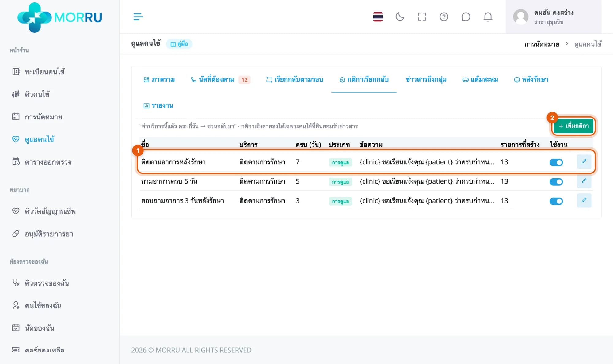Open help question mark icon
The height and width of the screenshot is (364, 613).
point(444,17)
